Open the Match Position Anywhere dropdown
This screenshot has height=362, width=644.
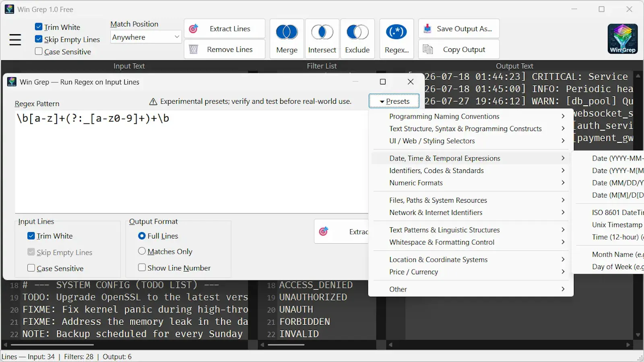pos(146,37)
